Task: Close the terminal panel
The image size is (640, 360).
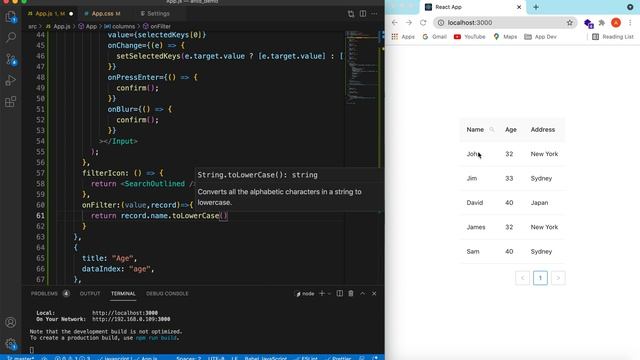Action: click(x=374, y=293)
